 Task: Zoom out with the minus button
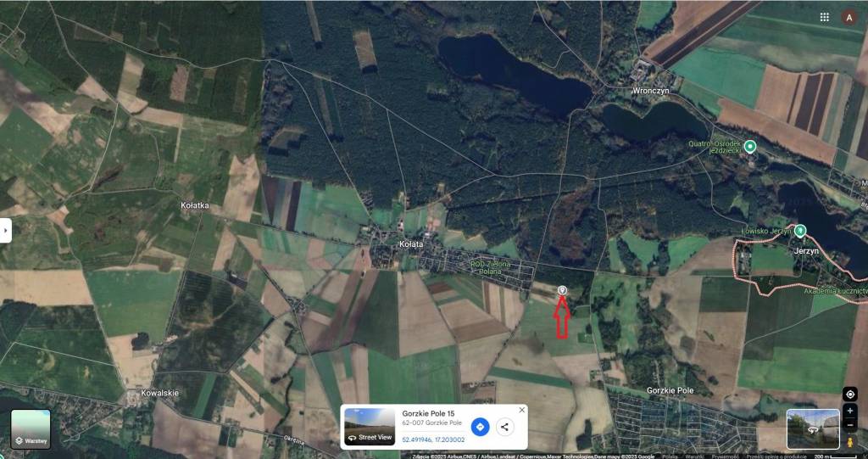click(849, 425)
